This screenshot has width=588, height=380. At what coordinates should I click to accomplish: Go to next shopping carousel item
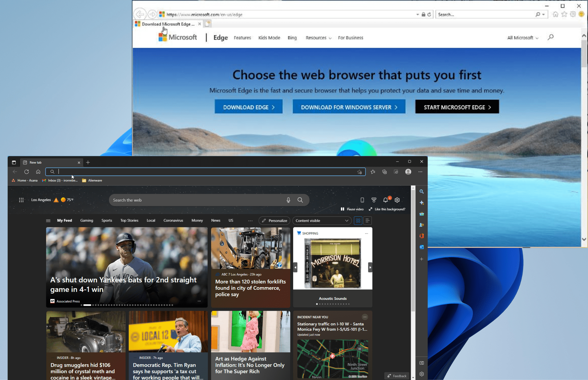(370, 267)
